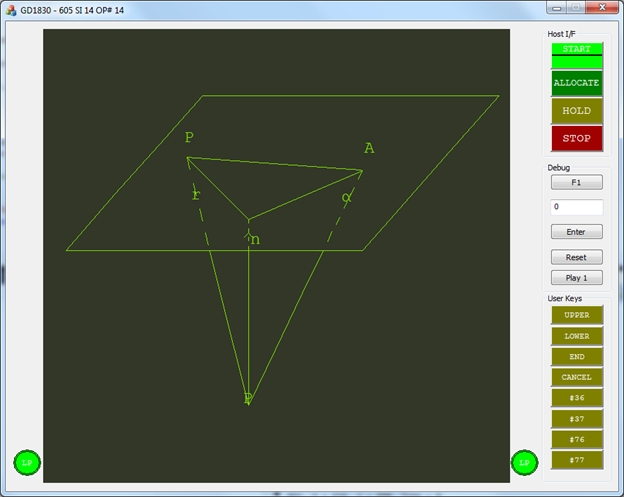Click the red STOP button
This screenshot has width=624, height=497.
pos(577,138)
